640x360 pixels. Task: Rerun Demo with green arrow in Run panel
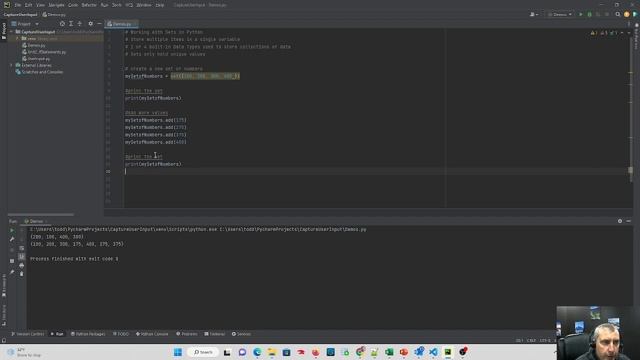[x=12, y=230]
